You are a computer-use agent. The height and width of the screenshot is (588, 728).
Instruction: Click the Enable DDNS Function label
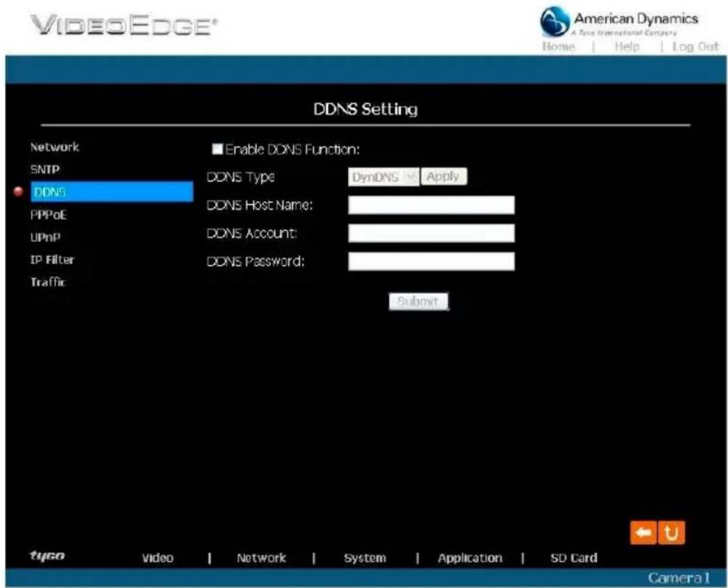(x=293, y=150)
